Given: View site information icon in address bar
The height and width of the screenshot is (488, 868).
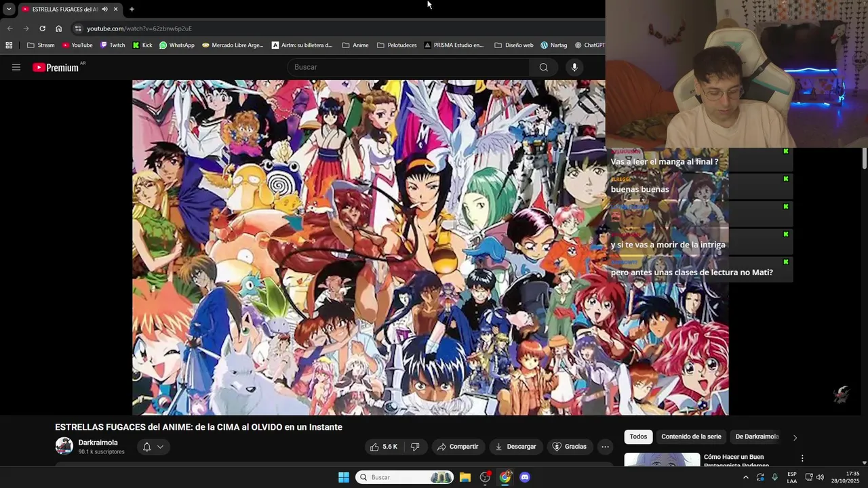Looking at the screenshot, I should click(78, 28).
